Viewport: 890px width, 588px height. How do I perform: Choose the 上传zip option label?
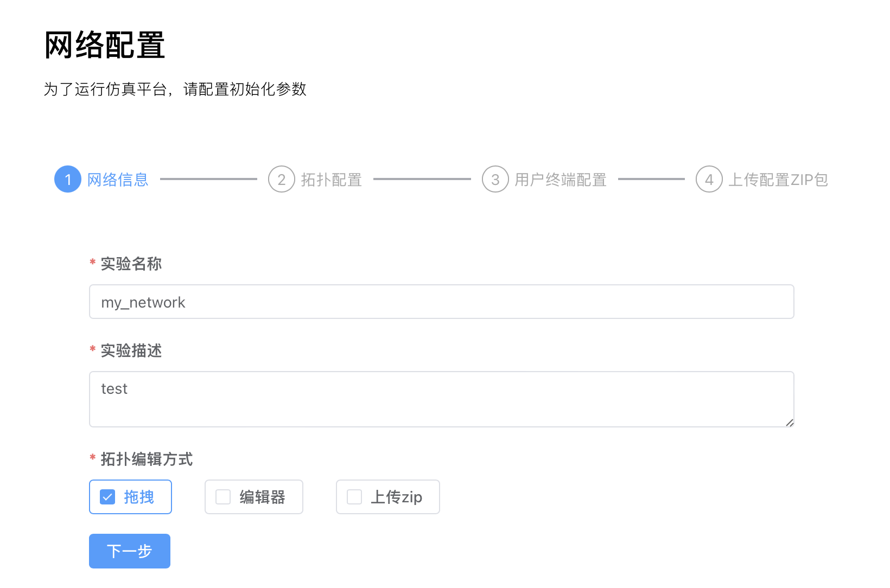click(x=396, y=497)
